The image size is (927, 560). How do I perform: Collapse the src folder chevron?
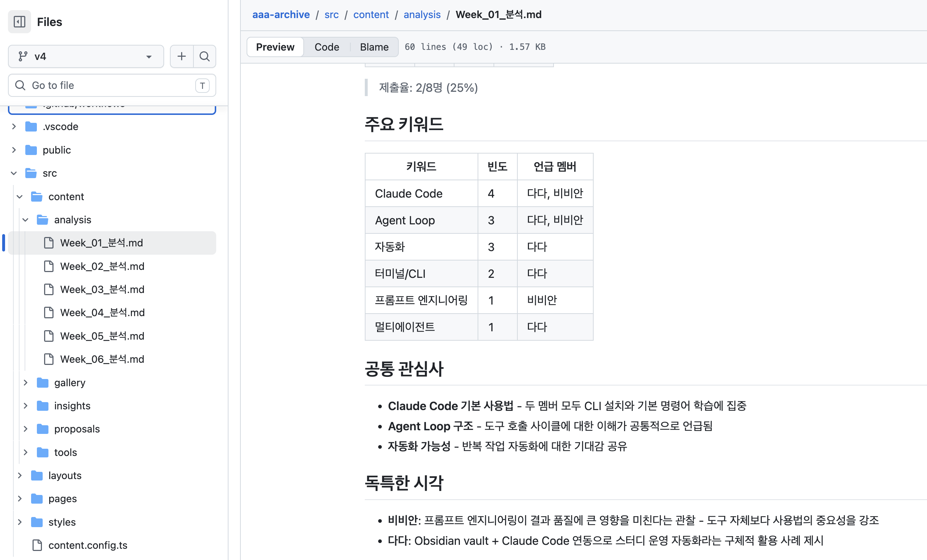pos(14,173)
